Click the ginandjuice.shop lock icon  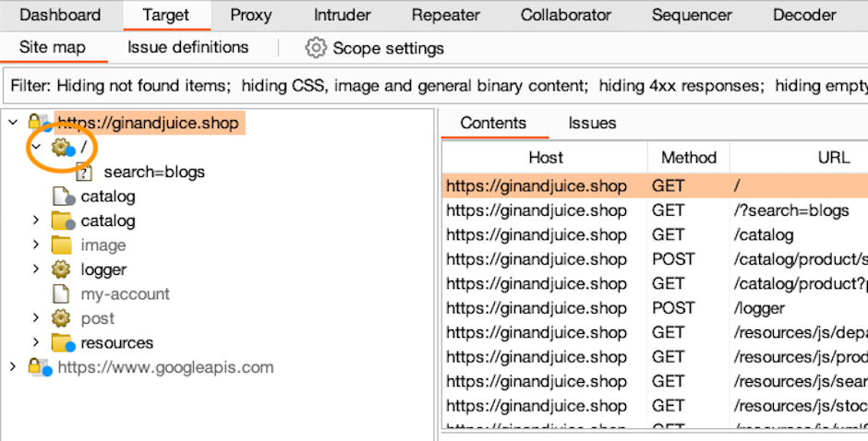pyautogui.click(x=39, y=123)
